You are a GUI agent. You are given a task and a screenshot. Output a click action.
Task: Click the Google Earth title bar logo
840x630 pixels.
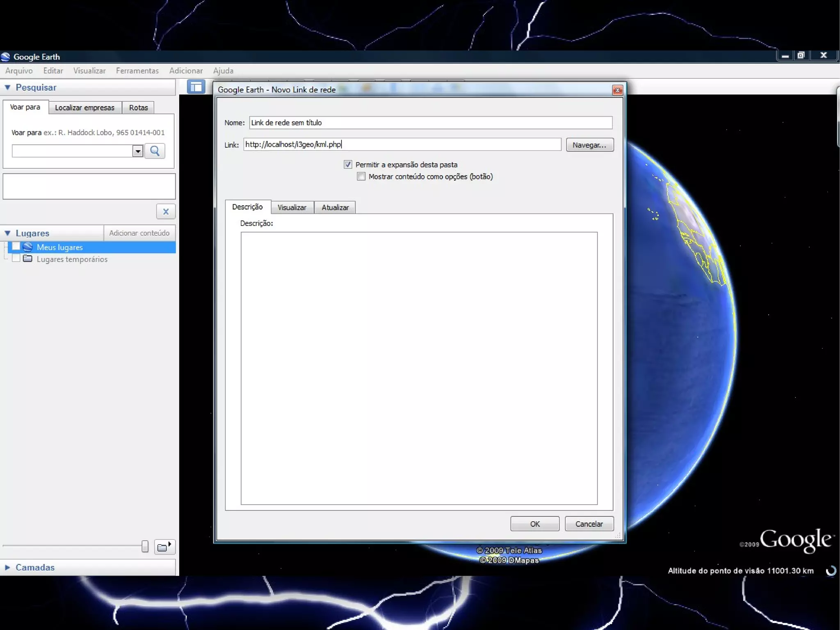pyautogui.click(x=5, y=57)
